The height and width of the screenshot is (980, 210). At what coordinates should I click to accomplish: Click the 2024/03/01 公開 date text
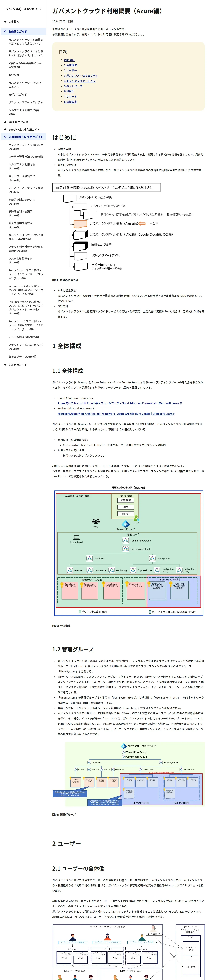tap(62, 21)
